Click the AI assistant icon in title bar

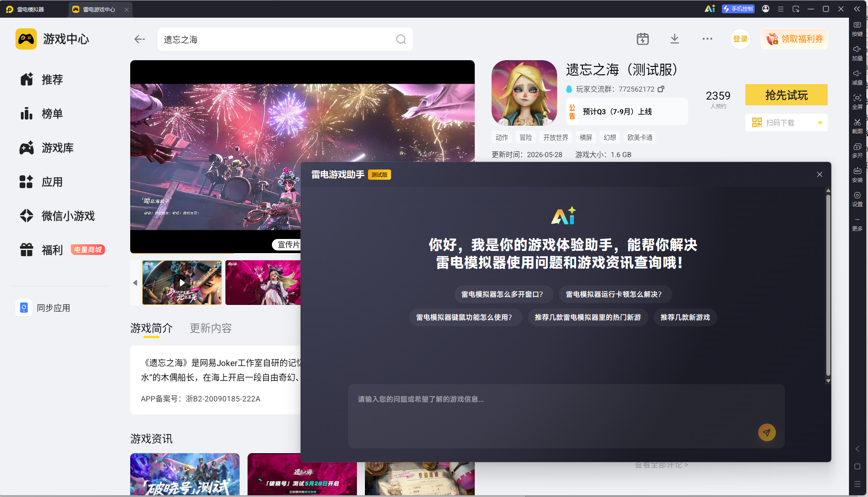tap(710, 9)
